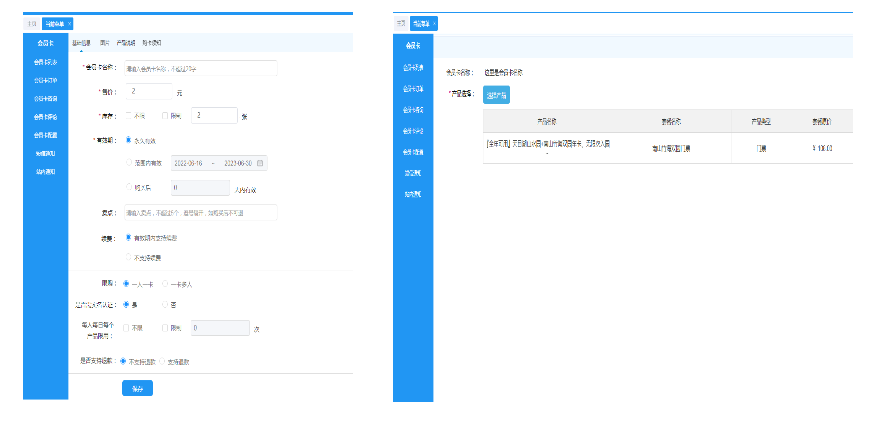Viewport: 880px width, 435px height.
Task: Switch to the 产品说明 tab
Action: pos(127,43)
